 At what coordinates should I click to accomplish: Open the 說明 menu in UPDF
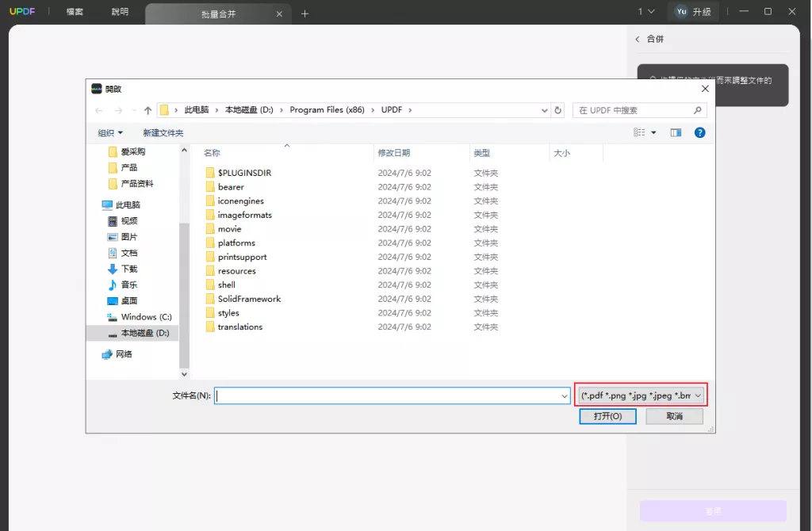(120, 11)
